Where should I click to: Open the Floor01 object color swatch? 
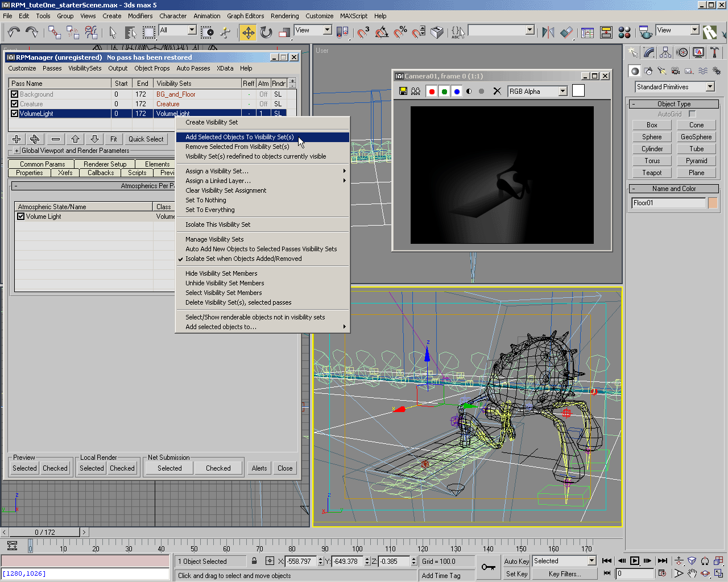click(713, 203)
